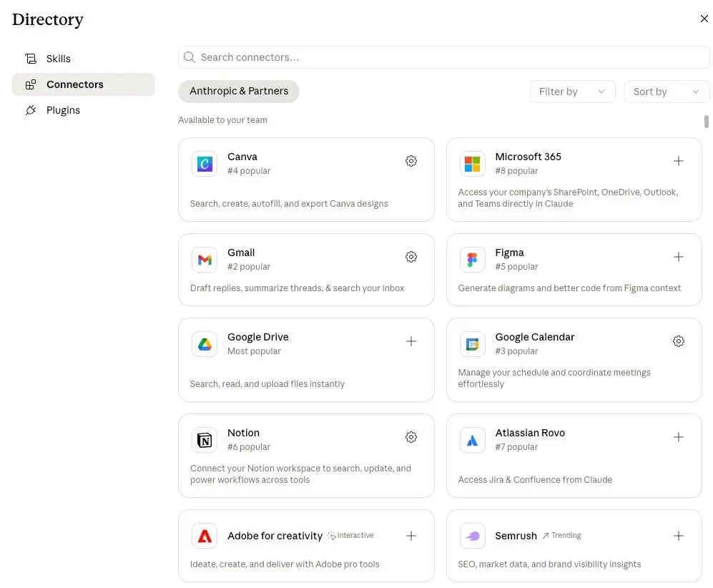This screenshot has height=588, width=713.
Task: Click the Trending badge on Semrush
Action: point(561,536)
